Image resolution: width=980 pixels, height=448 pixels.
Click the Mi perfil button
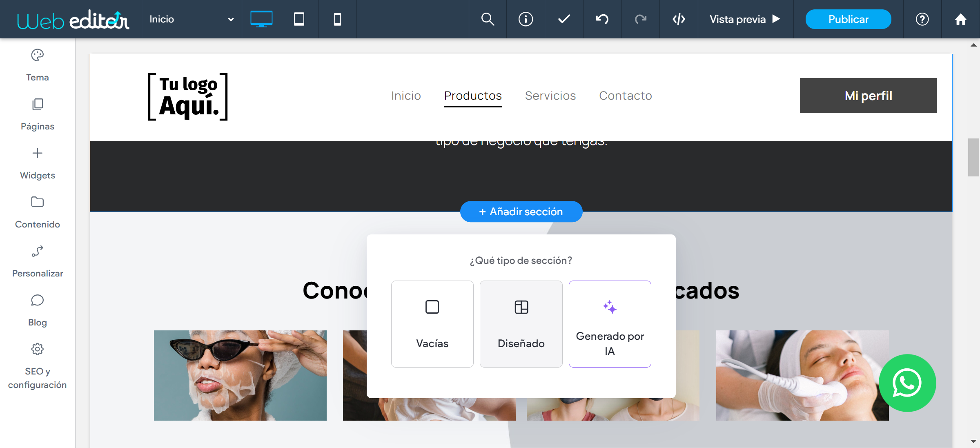coord(868,96)
